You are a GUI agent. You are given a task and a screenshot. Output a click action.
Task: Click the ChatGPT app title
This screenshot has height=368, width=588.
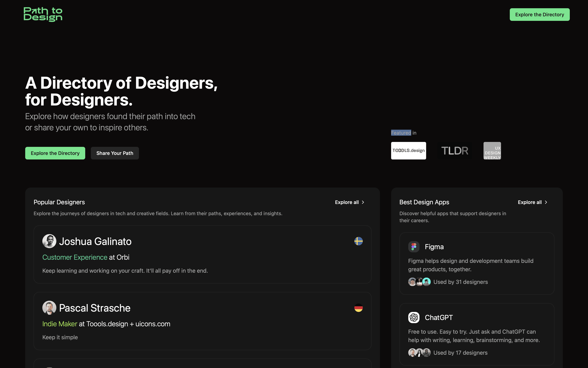(x=439, y=318)
